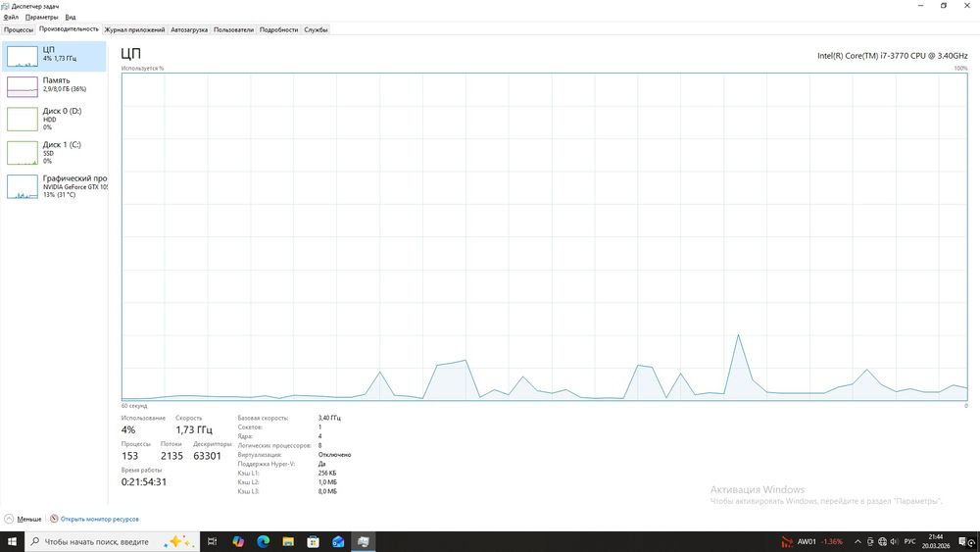Click the CPU usage graph area
980x552 pixels.
544,236
